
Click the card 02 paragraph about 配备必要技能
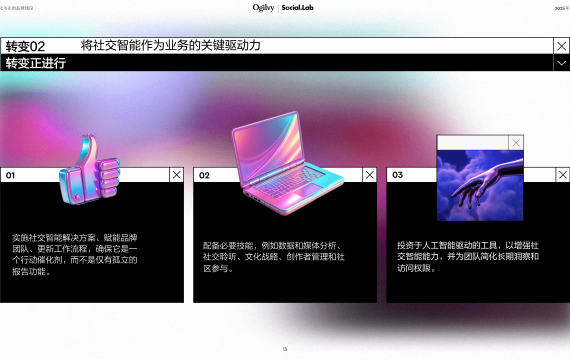[x=274, y=257]
